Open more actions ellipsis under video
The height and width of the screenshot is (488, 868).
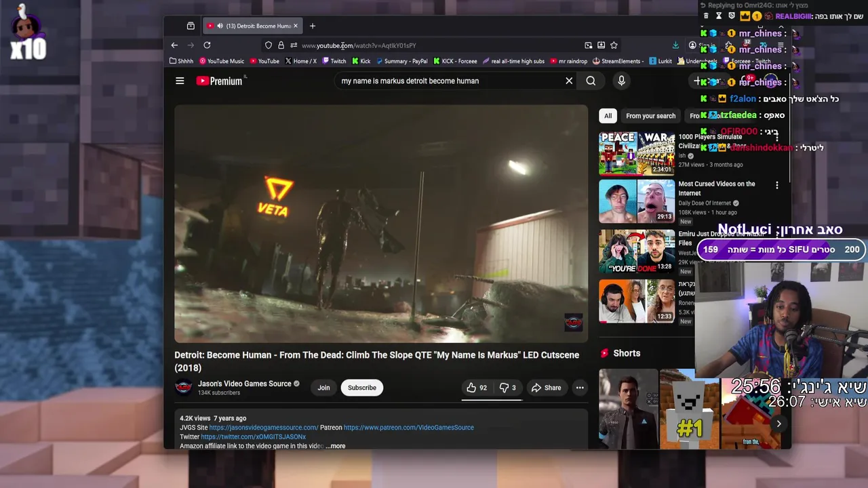(x=580, y=388)
